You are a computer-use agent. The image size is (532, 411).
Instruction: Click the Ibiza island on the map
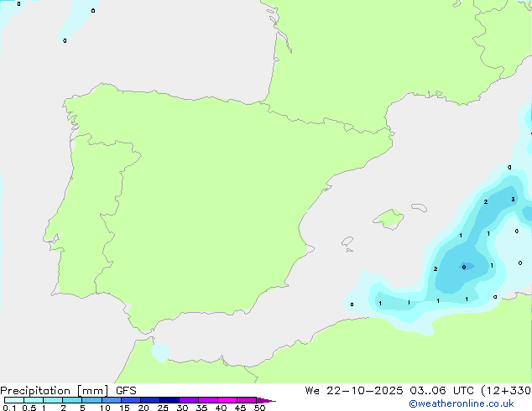(x=347, y=242)
